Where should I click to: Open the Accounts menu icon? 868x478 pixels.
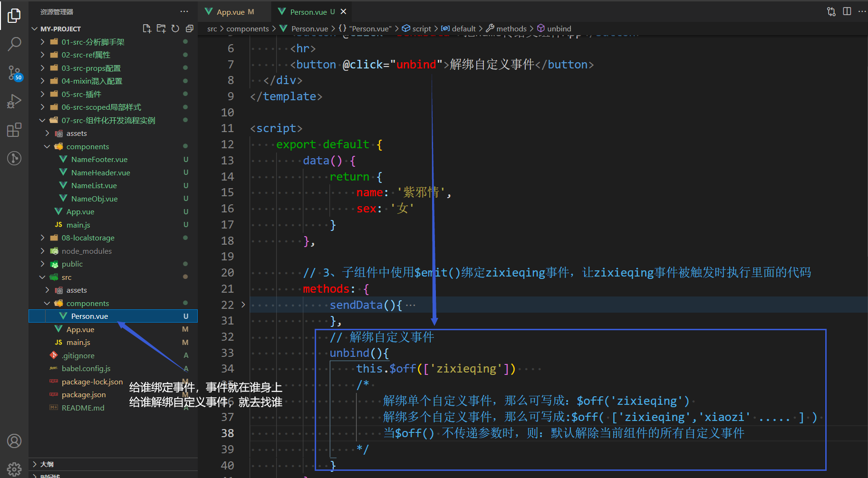14,441
